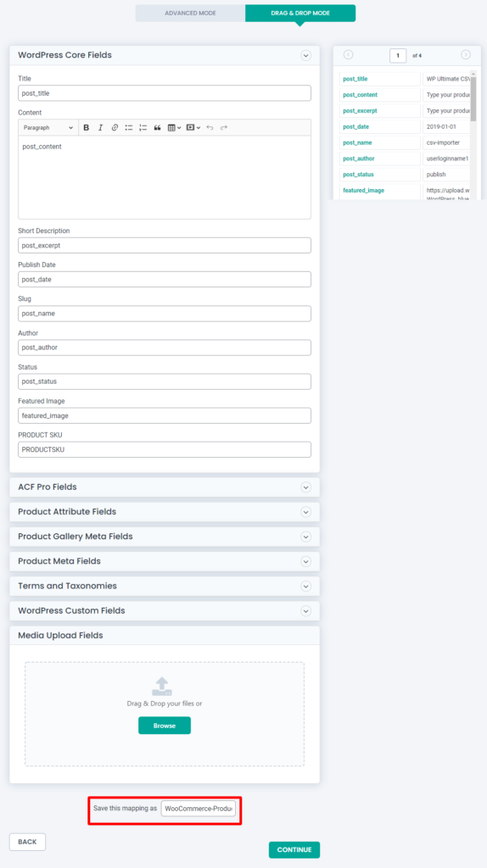
Task: Click the userloginname1 value cell
Action: [x=446, y=159]
